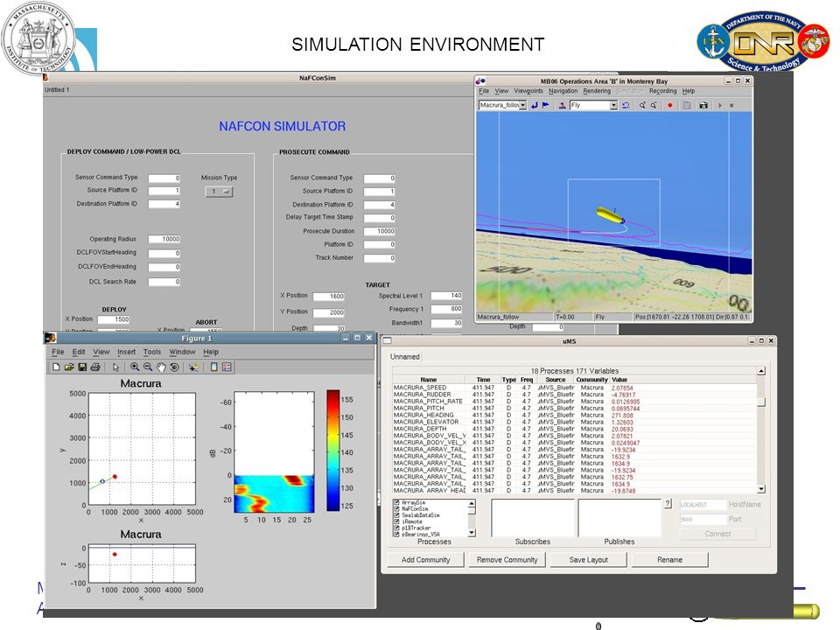Image resolution: width=840 pixels, height=630 pixels.
Task: Click the return-to-viewpoint arrow in MB06 viewer
Action: click(534, 106)
